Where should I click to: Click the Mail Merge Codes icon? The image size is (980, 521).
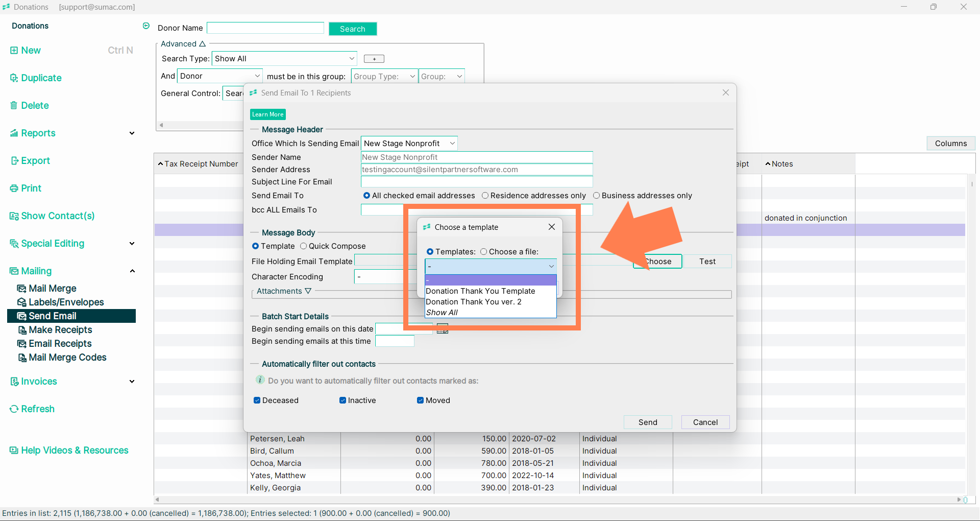coord(22,358)
